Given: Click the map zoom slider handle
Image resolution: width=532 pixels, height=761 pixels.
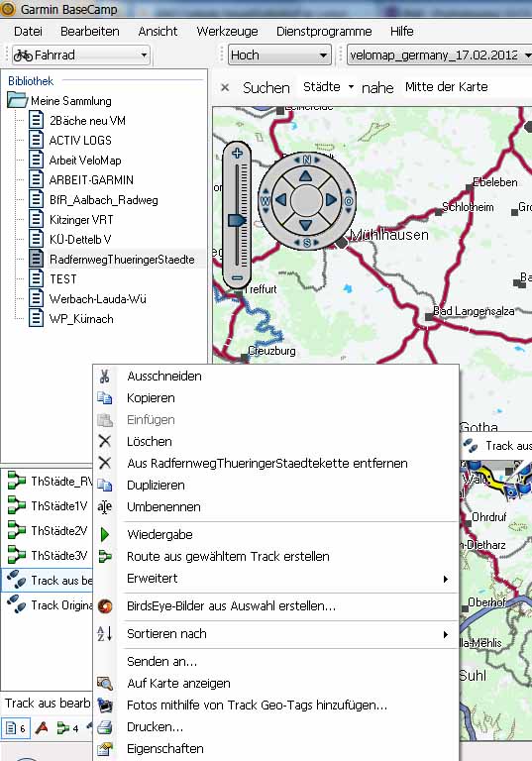Looking at the screenshot, I should coord(237,220).
